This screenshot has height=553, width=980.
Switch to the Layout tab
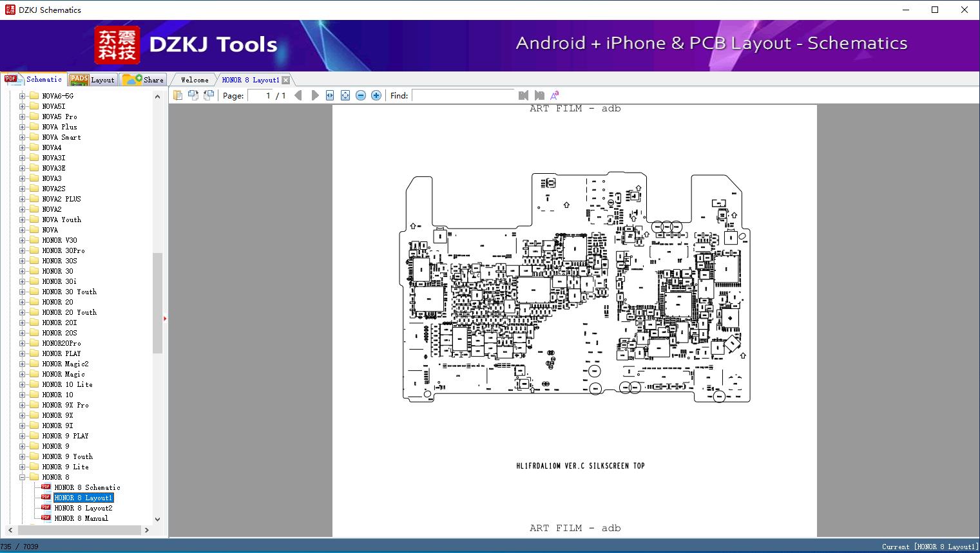point(92,80)
